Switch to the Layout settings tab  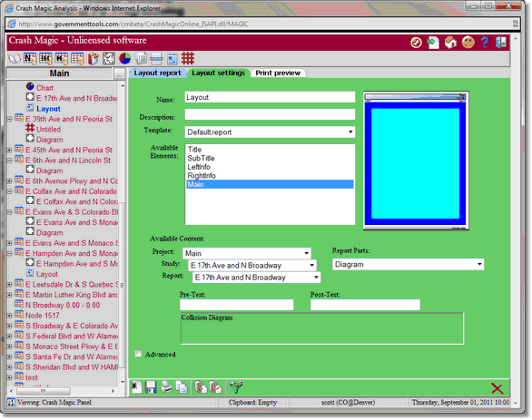coord(218,73)
